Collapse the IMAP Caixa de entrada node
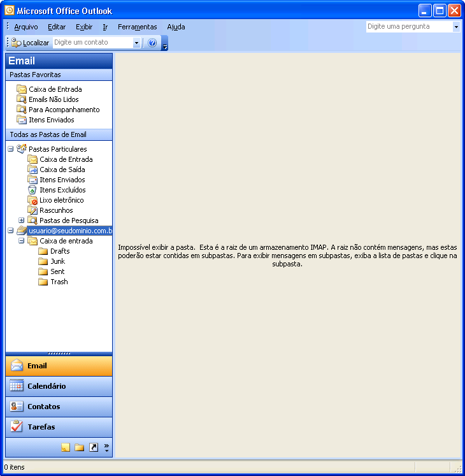 pos(22,241)
